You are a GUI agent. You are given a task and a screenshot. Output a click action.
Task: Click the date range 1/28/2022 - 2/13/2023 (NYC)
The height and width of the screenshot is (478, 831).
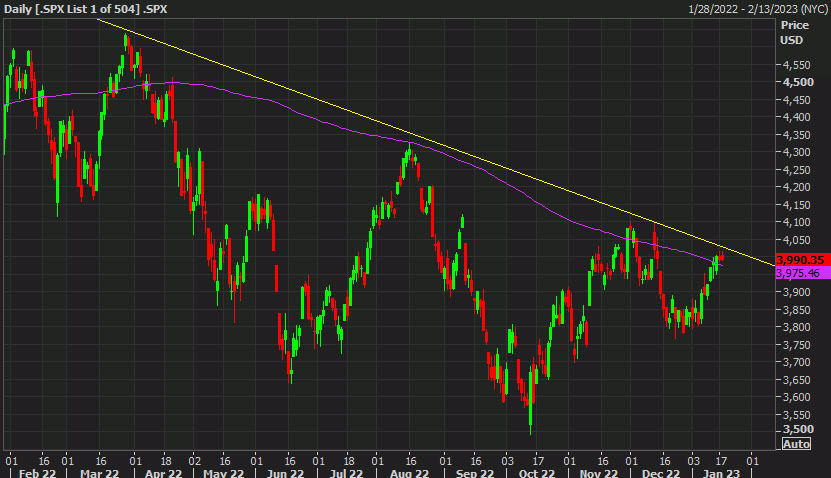coord(758,9)
